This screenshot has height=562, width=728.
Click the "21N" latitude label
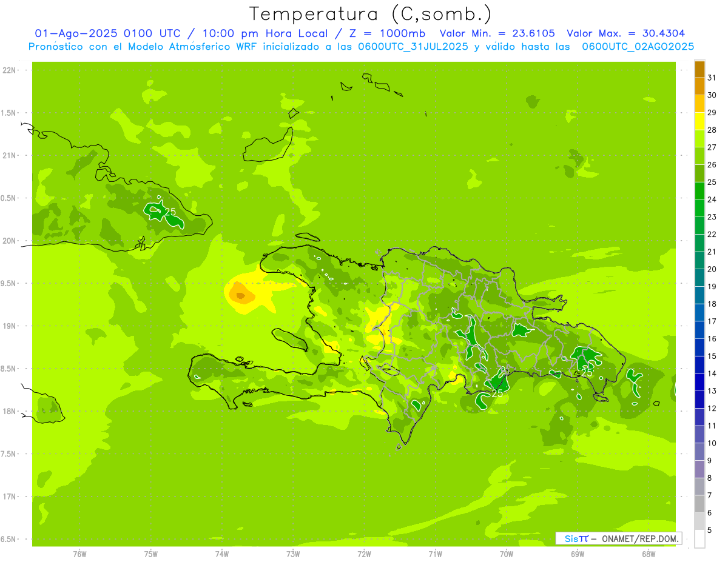coord(9,155)
